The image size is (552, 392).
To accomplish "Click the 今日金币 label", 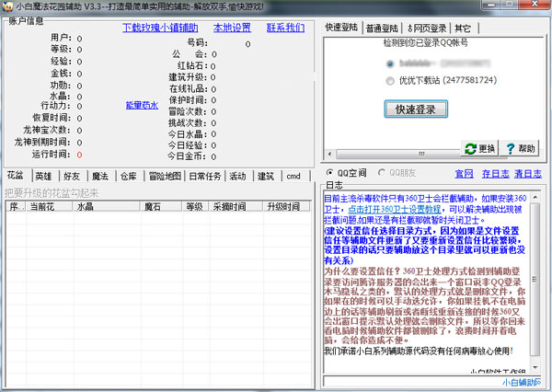I will 187,156.
